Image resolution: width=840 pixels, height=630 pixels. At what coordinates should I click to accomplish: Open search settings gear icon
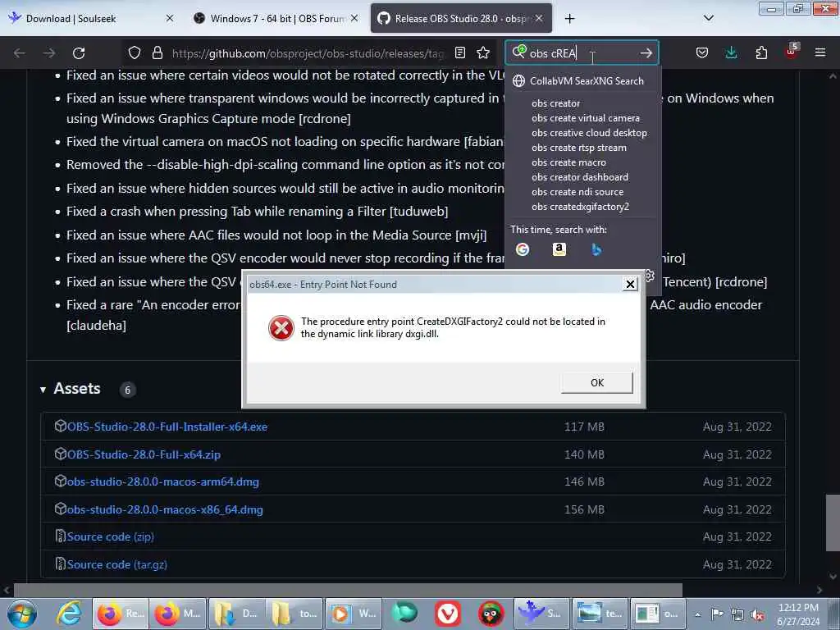(x=650, y=276)
